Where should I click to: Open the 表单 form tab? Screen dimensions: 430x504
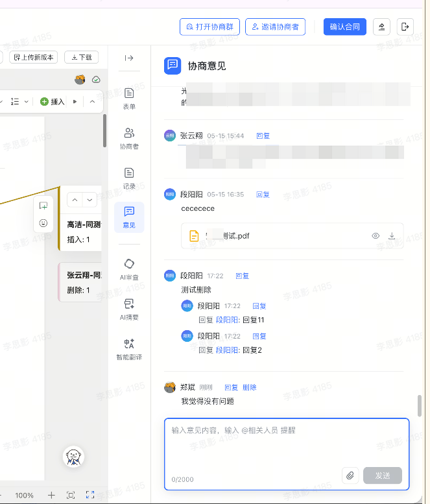(129, 99)
